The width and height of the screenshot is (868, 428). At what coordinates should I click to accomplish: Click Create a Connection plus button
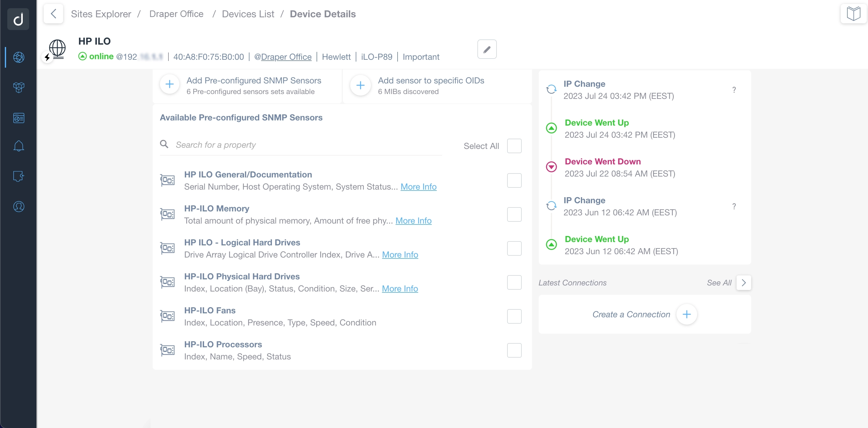tap(687, 315)
